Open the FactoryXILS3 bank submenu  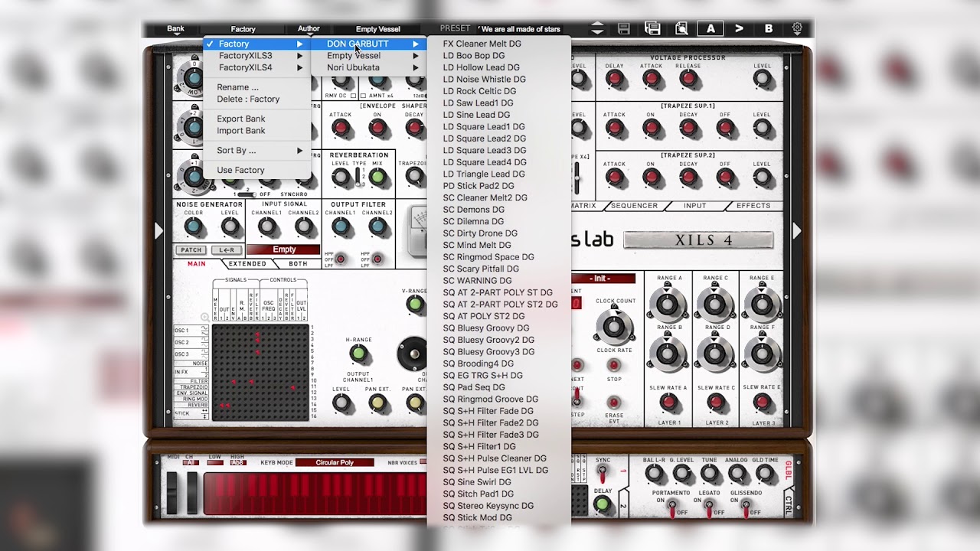point(256,56)
